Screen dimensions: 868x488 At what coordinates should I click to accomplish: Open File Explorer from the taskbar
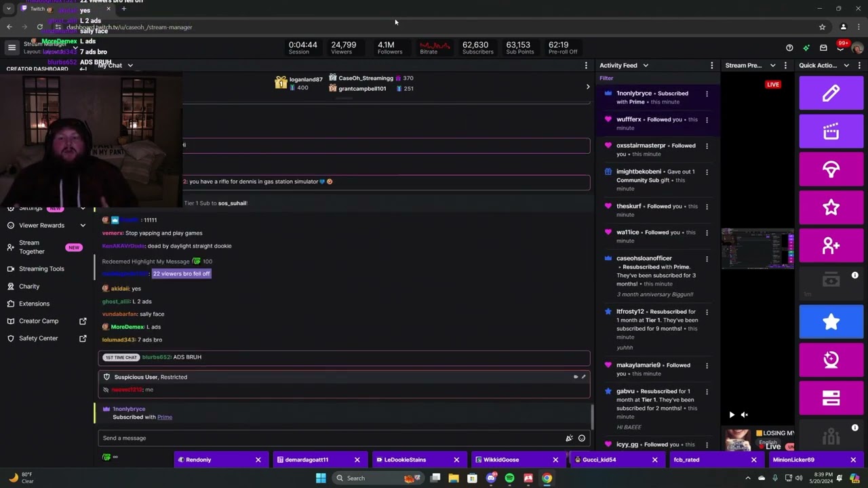454,478
